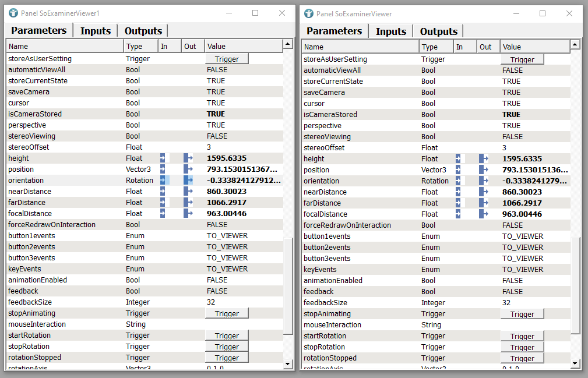Click the input connection arrow for height in left panel

163,158
